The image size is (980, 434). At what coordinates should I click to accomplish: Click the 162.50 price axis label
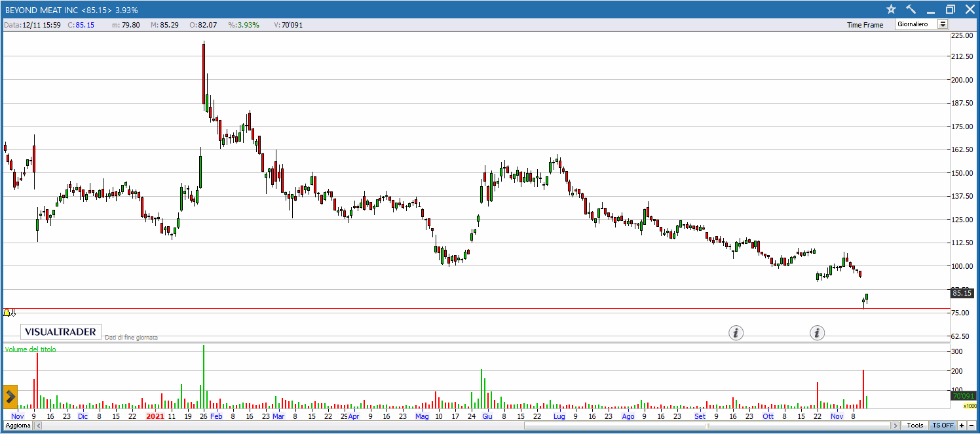coord(962,149)
